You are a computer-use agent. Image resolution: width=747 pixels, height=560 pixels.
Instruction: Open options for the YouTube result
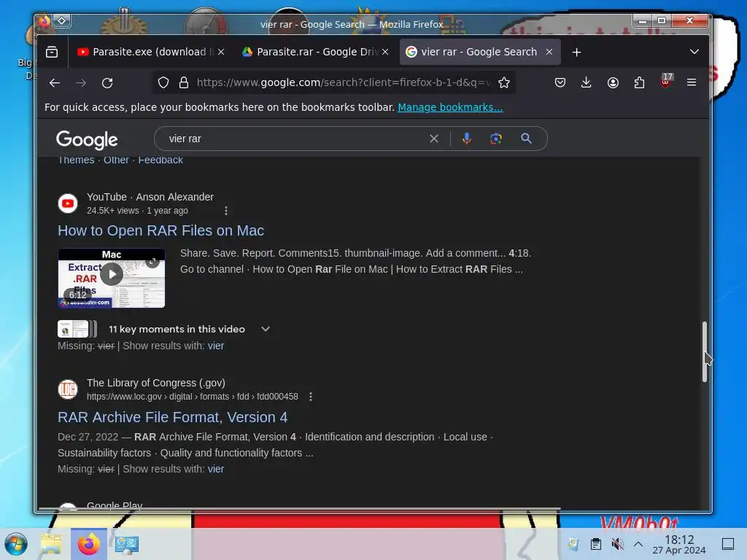[x=226, y=211]
